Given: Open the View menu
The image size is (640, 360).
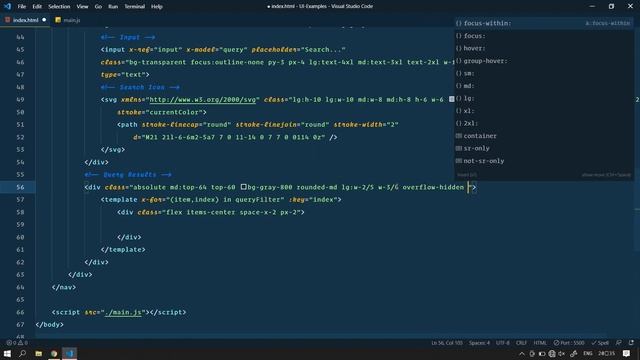Looking at the screenshot, I should pyautogui.click(x=82, y=7).
